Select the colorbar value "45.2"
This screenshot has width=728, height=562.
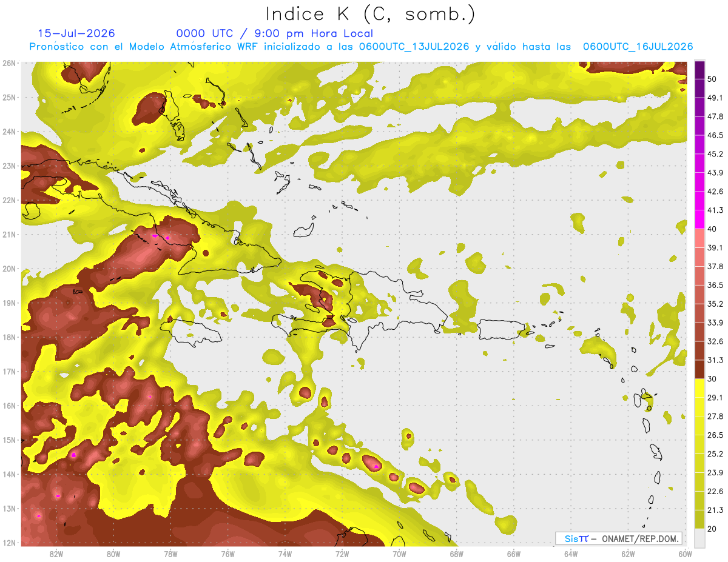(715, 154)
